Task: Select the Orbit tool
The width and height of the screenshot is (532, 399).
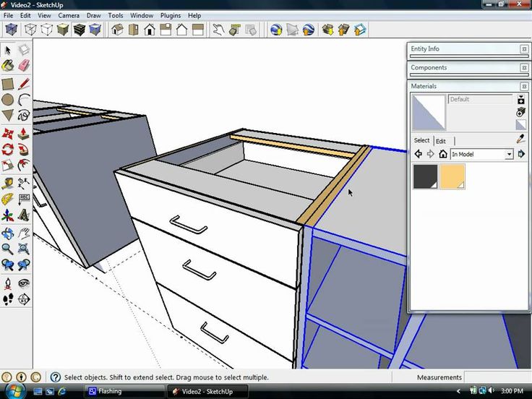Action: click(x=8, y=233)
